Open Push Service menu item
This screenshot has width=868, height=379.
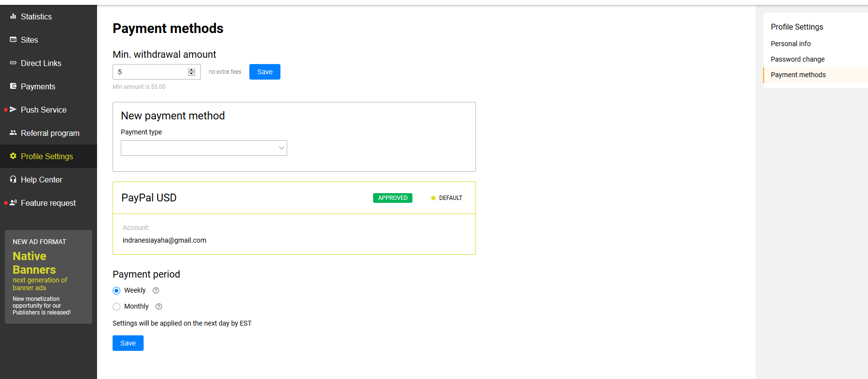(x=49, y=110)
